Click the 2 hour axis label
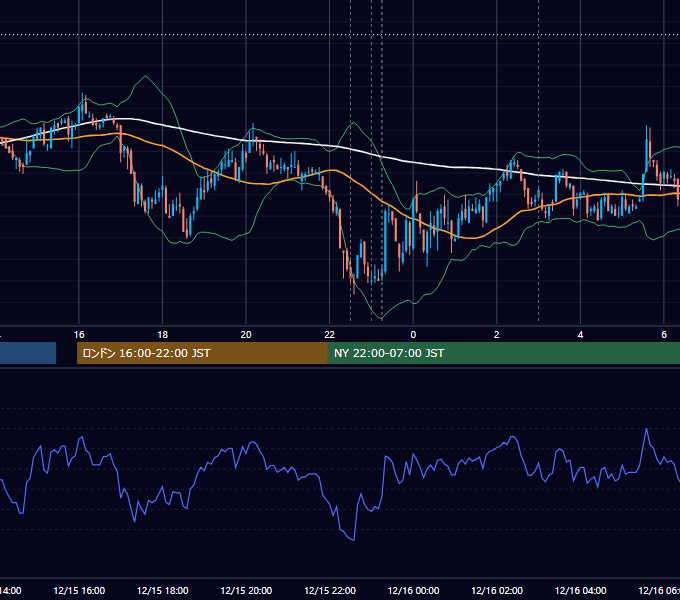 (497, 335)
